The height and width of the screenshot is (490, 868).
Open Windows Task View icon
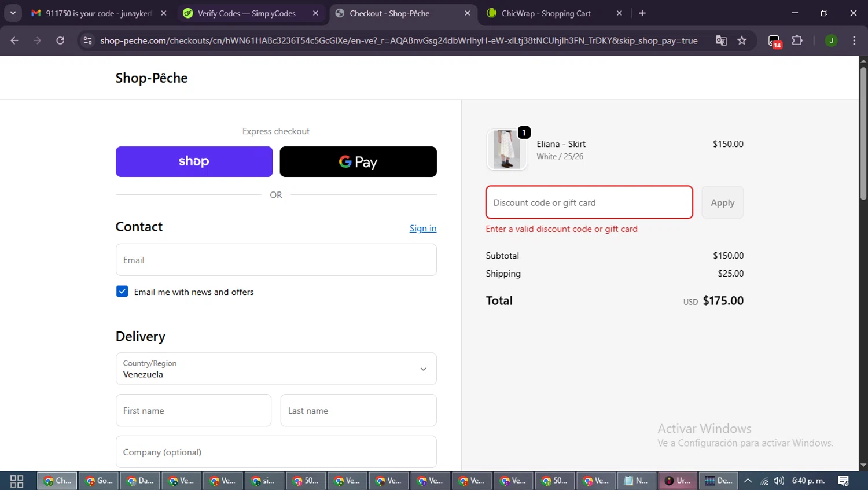17,481
